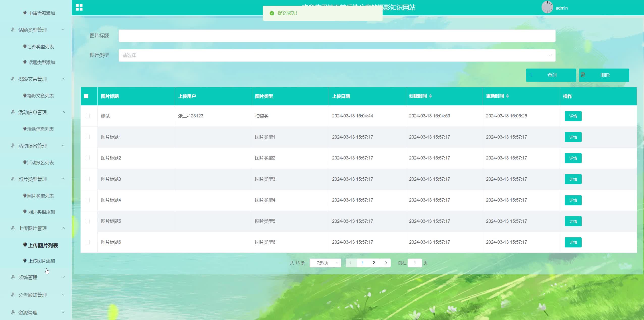This screenshot has width=644, height=320.
Task: Open the 7条/页 page size dropdown
Action: click(325, 263)
